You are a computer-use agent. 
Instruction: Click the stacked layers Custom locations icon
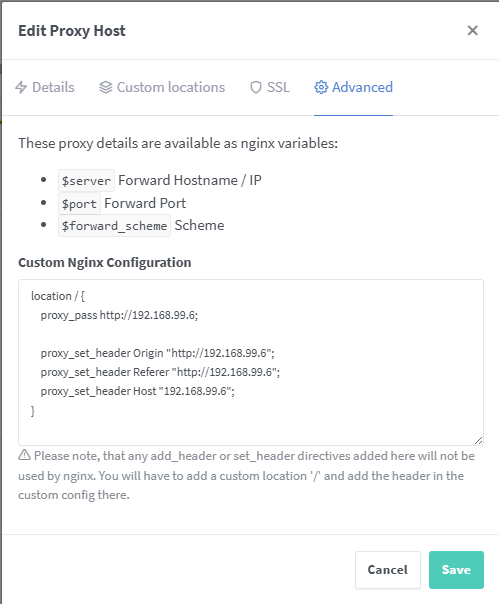click(106, 87)
